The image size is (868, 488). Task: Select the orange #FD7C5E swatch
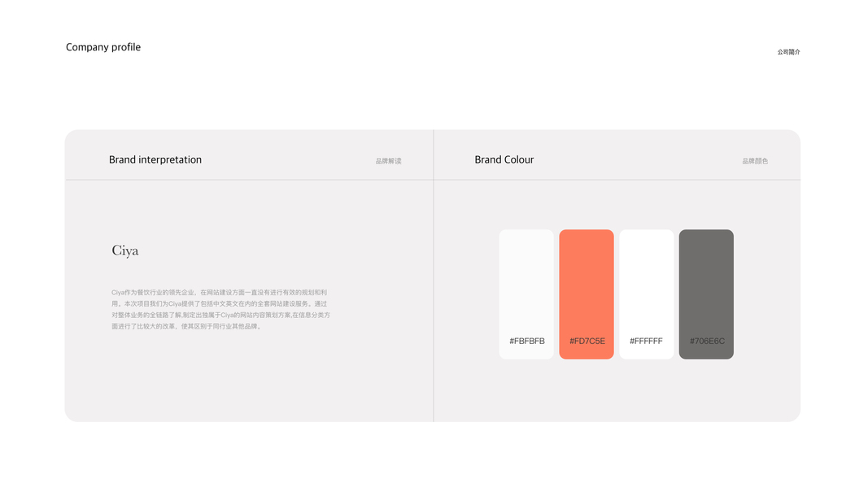587,294
